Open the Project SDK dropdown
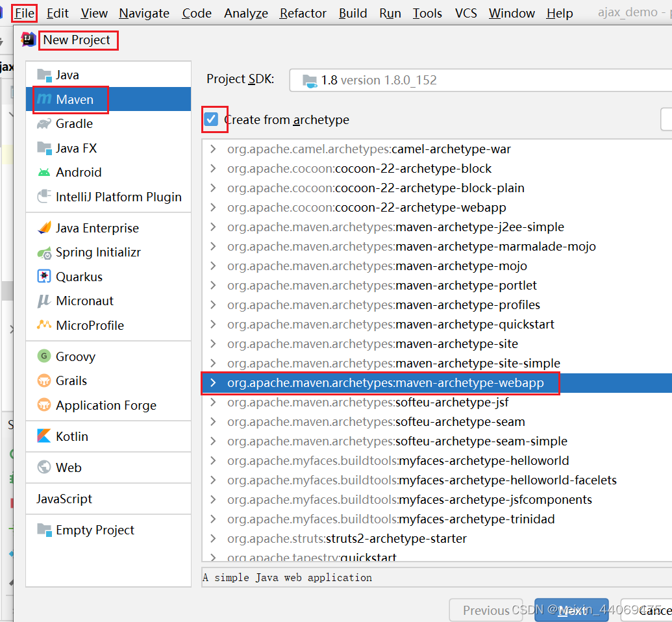 click(x=480, y=80)
